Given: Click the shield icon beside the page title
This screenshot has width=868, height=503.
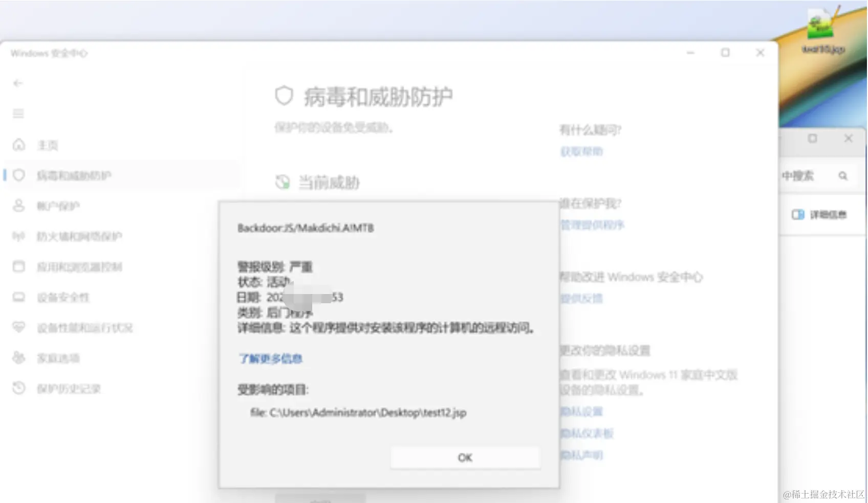Looking at the screenshot, I should (284, 96).
